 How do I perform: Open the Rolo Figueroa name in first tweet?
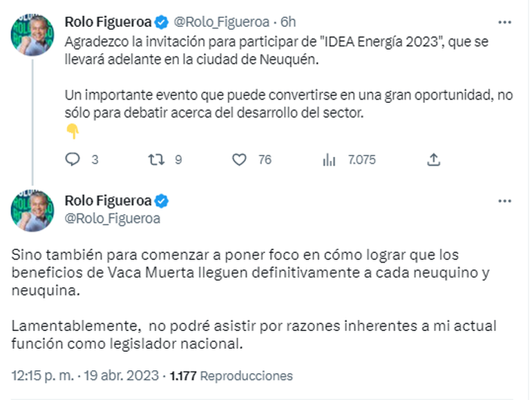[x=107, y=21]
